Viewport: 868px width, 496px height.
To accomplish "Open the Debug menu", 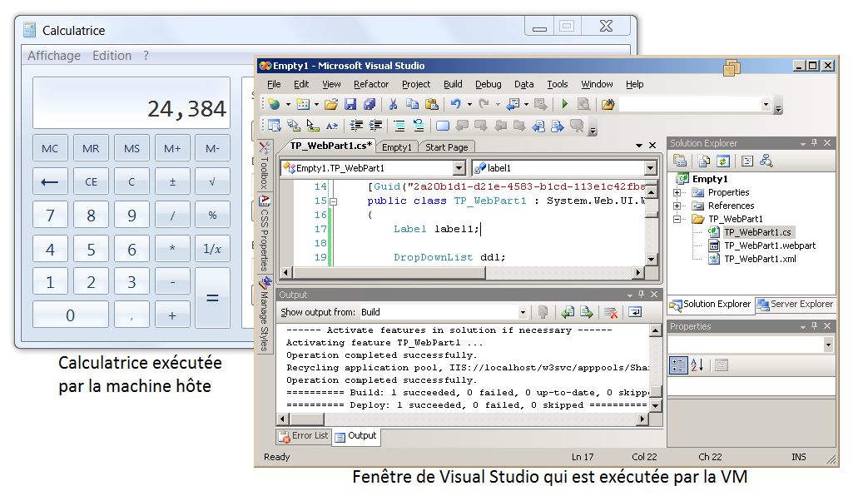I will (x=489, y=84).
